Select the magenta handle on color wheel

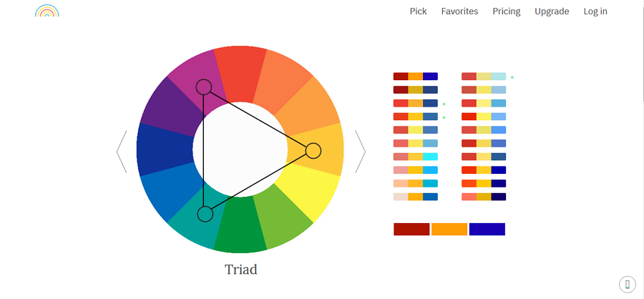pyautogui.click(x=204, y=87)
